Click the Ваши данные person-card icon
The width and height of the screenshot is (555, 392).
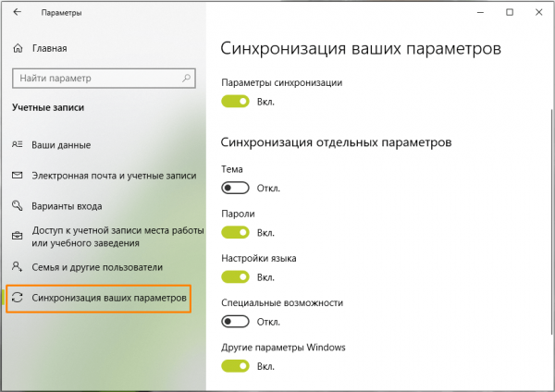coord(18,144)
